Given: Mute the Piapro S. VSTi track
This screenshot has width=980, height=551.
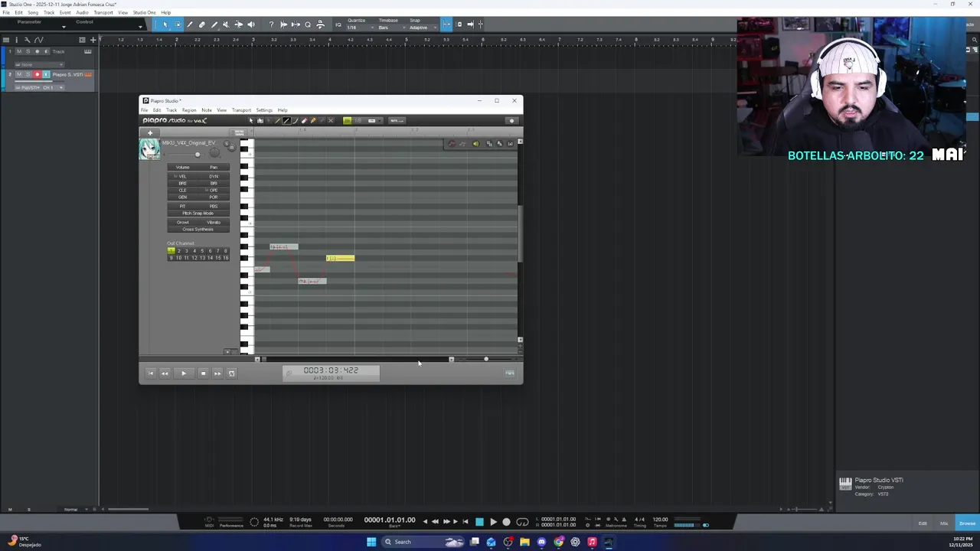Looking at the screenshot, I should pyautogui.click(x=19, y=74).
